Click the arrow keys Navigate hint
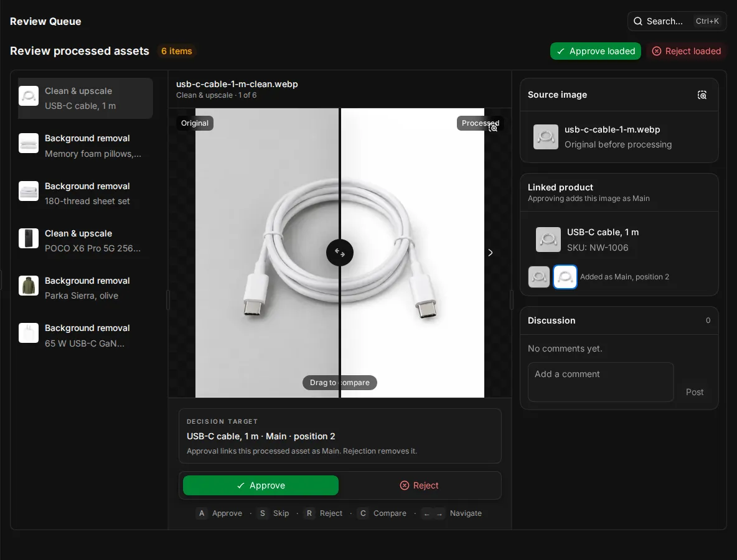The image size is (737, 560). click(x=451, y=513)
